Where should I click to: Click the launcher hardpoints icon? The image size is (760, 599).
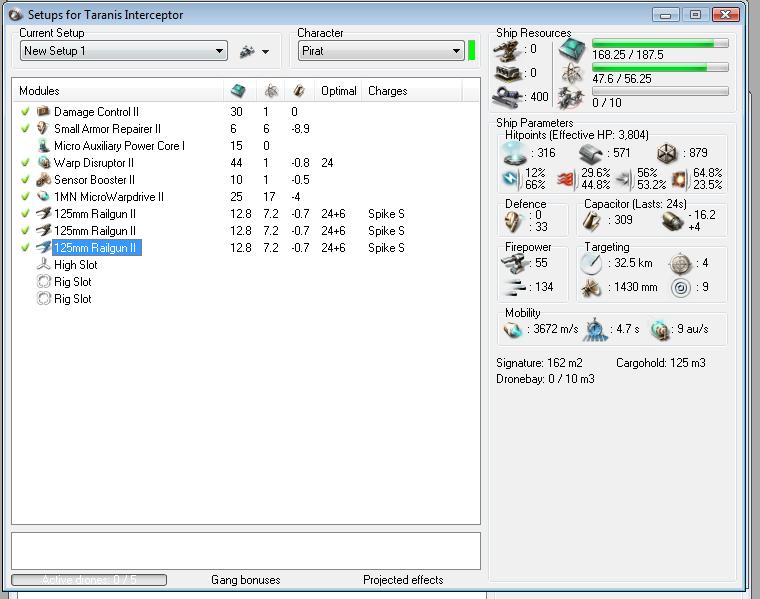point(507,74)
